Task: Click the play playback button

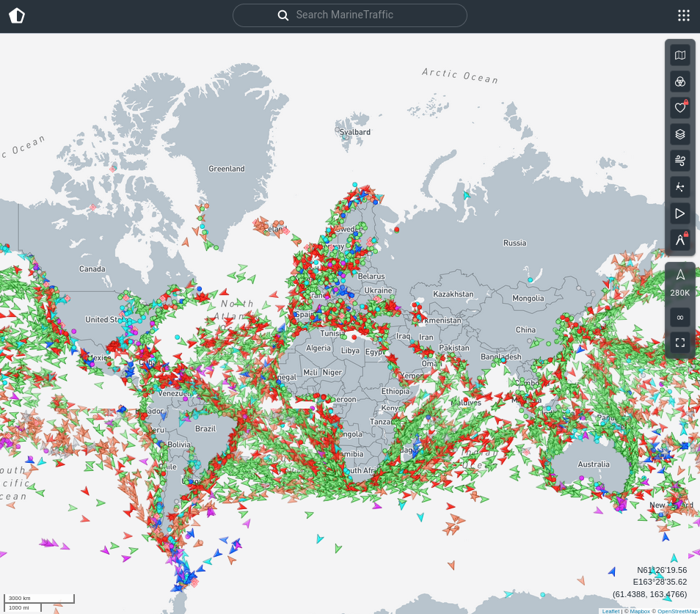Action: coord(680,213)
